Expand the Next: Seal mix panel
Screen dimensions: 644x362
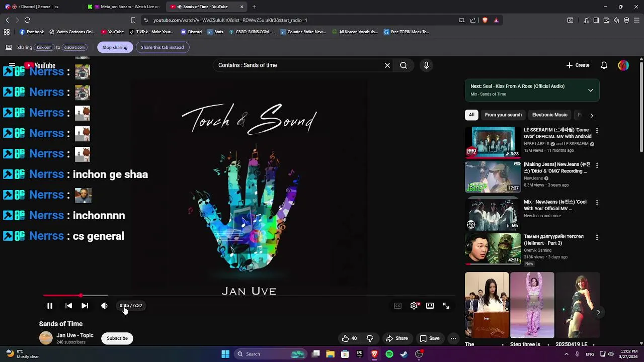(x=591, y=90)
